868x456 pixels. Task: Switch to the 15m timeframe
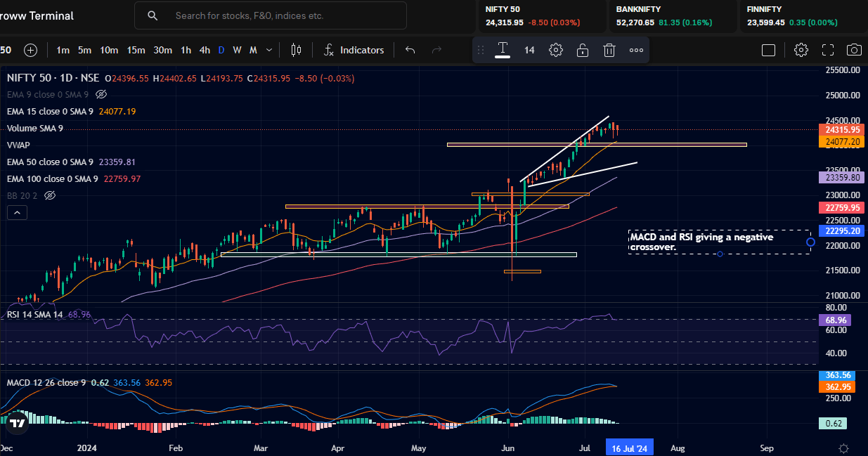tap(136, 50)
